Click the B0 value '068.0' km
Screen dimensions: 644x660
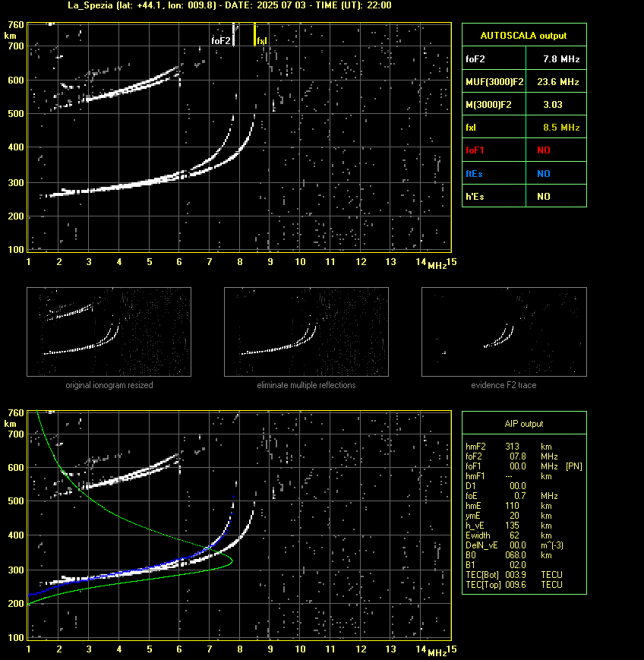516,555
